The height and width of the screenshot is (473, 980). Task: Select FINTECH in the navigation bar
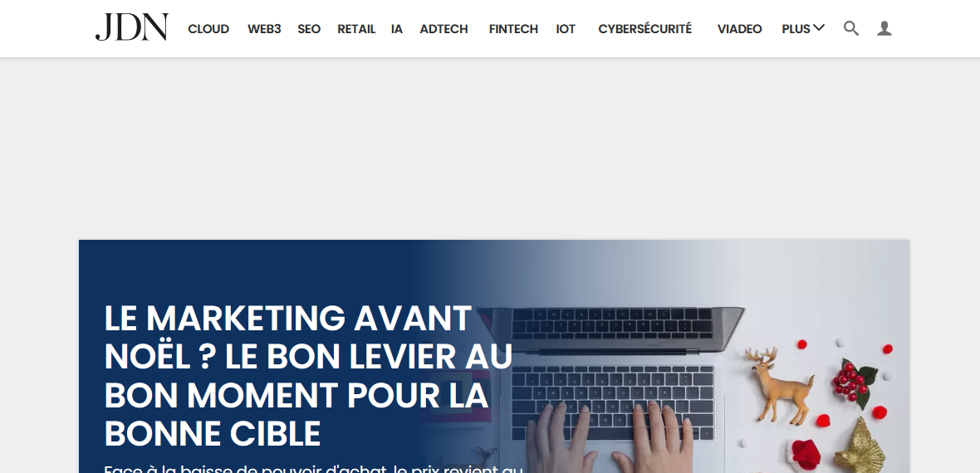tap(513, 29)
